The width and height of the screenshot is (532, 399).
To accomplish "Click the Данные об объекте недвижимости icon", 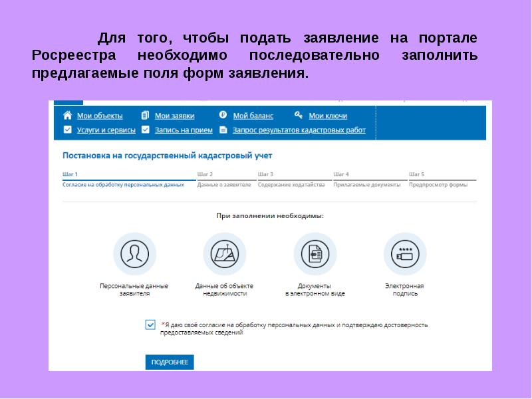I will click(x=224, y=254).
